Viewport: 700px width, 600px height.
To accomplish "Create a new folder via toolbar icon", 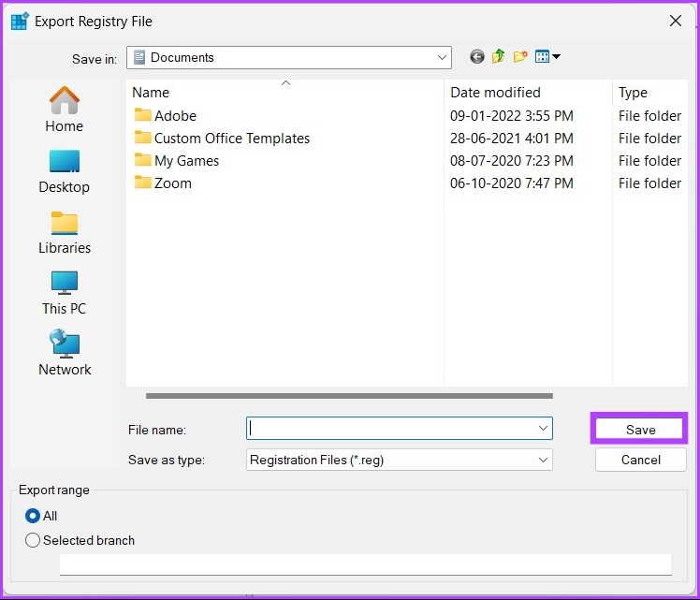I will pyautogui.click(x=520, y=57).
